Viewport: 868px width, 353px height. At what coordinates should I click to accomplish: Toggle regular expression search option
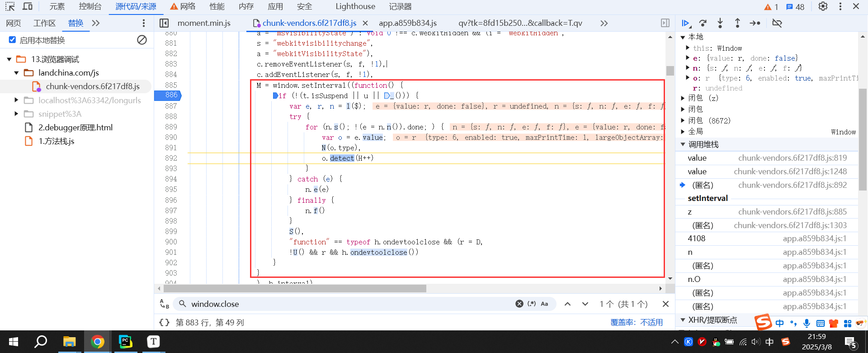532,304
